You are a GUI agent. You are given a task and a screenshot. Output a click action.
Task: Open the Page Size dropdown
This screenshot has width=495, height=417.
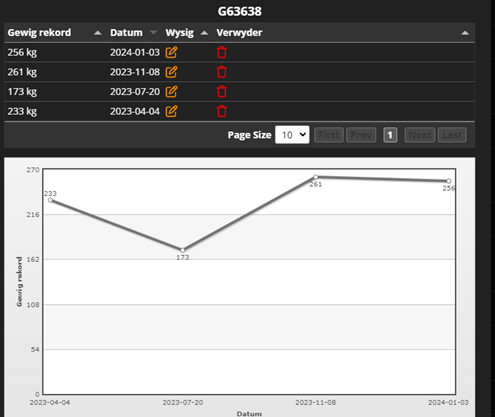[x=292, y=135]
